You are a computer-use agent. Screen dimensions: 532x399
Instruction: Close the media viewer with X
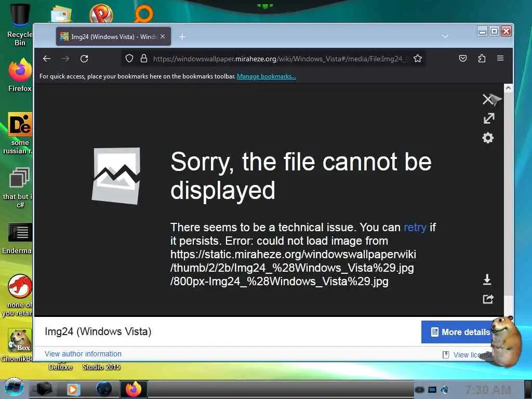pos(487,99)
